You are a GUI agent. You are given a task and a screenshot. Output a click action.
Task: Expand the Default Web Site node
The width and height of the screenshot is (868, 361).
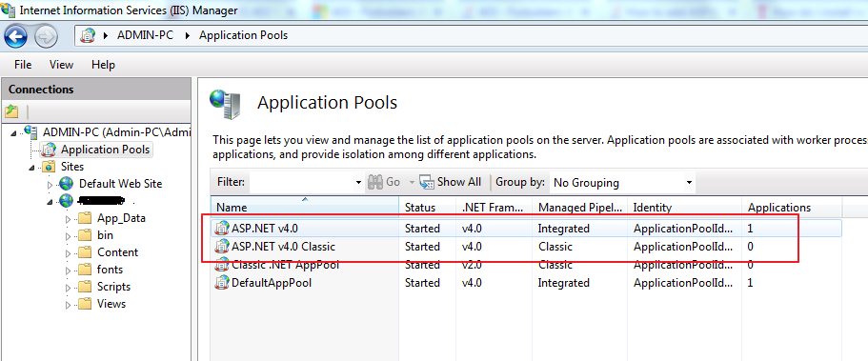tap(50, 185)
